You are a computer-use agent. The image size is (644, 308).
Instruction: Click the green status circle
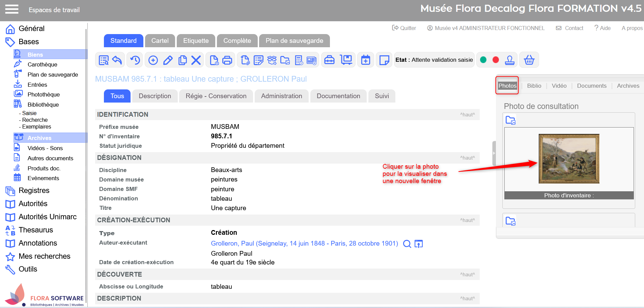point(483,60)
